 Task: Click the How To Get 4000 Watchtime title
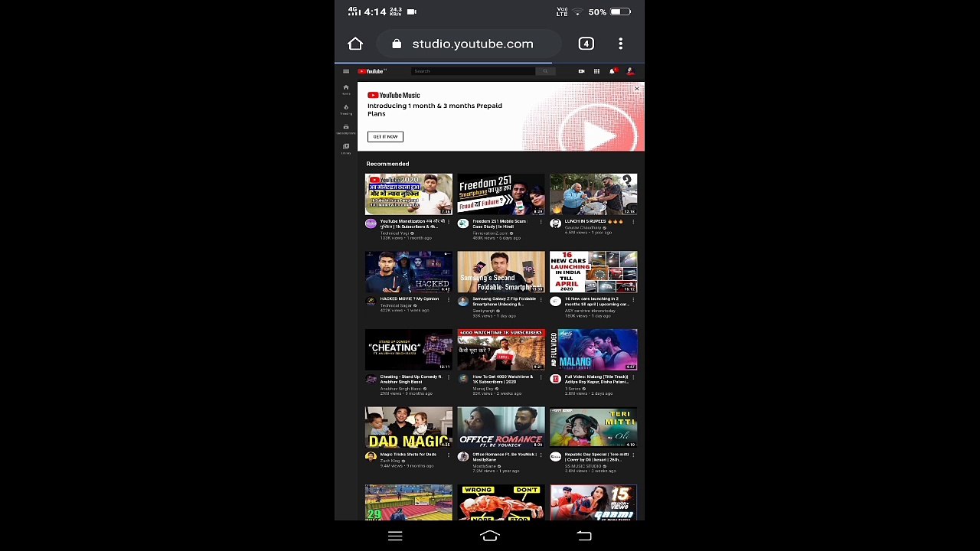click(502, 379)
